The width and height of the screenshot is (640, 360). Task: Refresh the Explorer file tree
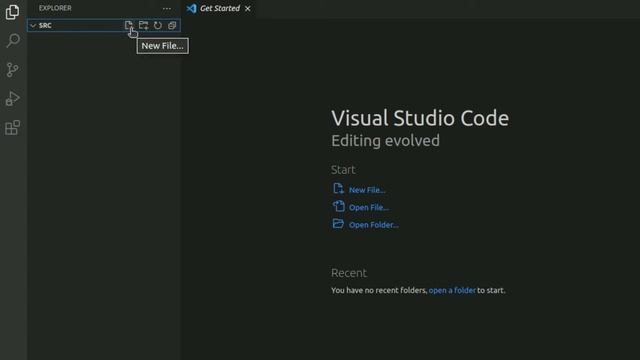158,25
